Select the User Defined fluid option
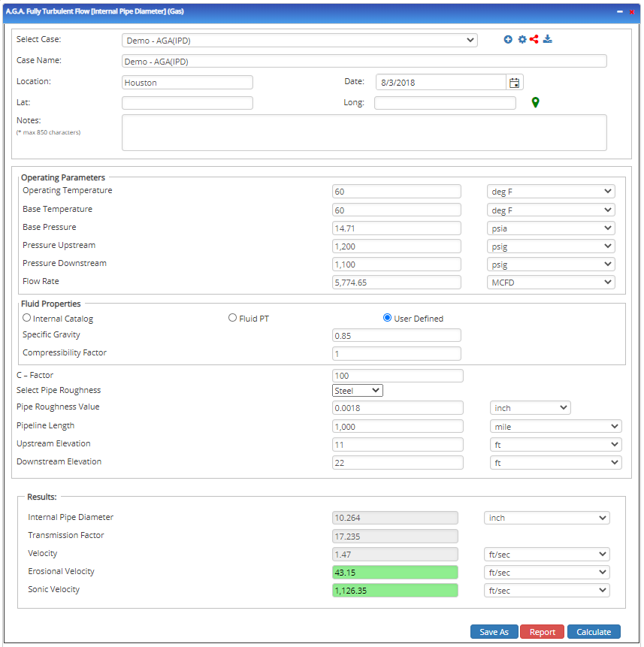The height and width of the screenshot is (647, 644). pyautogui.click(x=388, y=318)
